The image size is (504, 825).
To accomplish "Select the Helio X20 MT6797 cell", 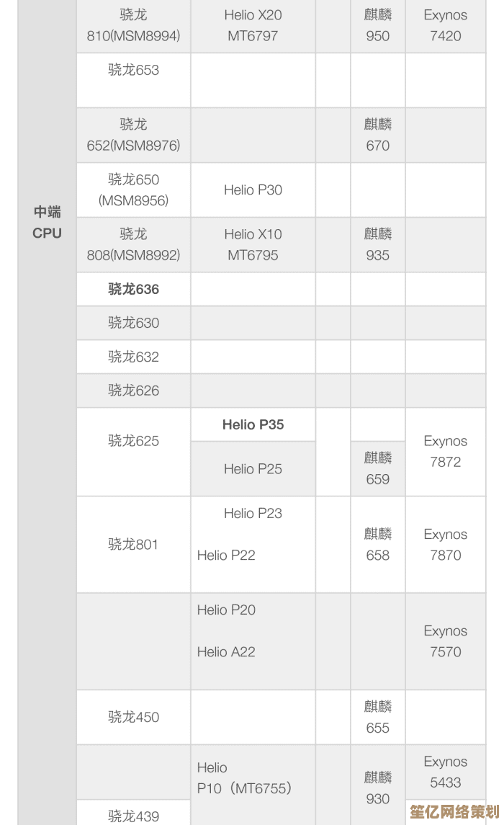I will [x=253, y=25].
